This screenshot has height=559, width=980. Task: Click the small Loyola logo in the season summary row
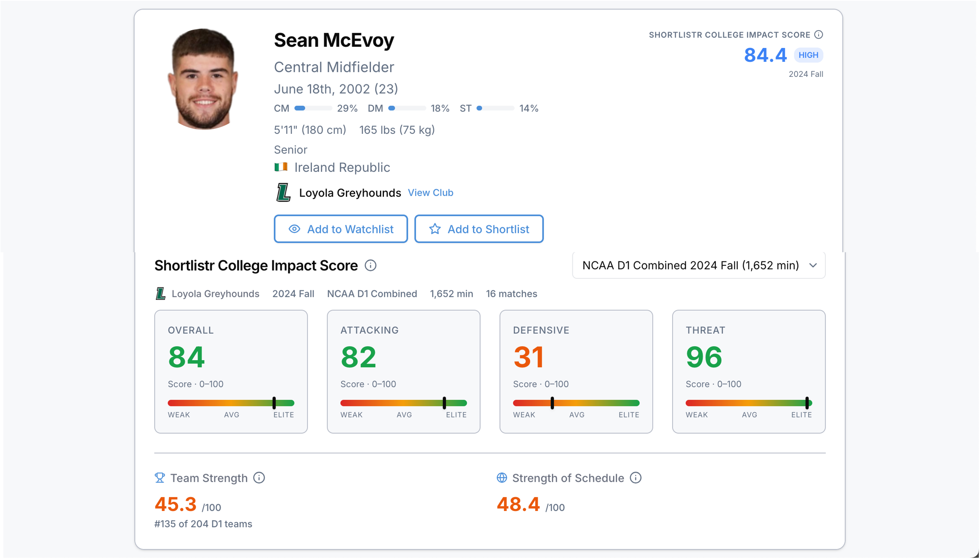point(161,294)
